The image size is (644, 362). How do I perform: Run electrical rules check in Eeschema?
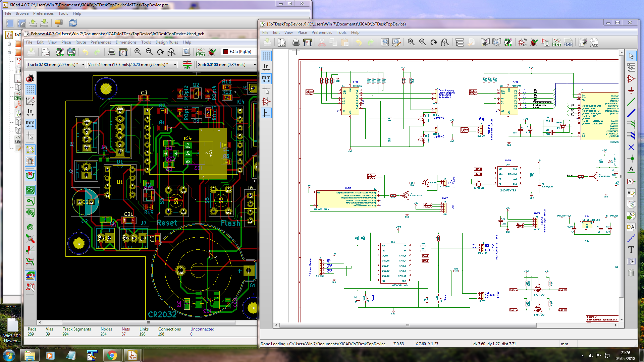(534, 42)
